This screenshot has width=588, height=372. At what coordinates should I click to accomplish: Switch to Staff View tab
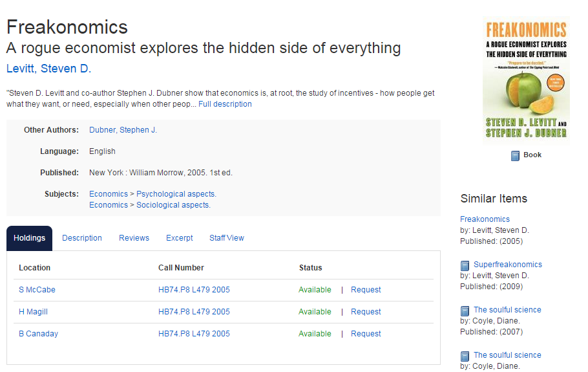click(x=227, y=238)
